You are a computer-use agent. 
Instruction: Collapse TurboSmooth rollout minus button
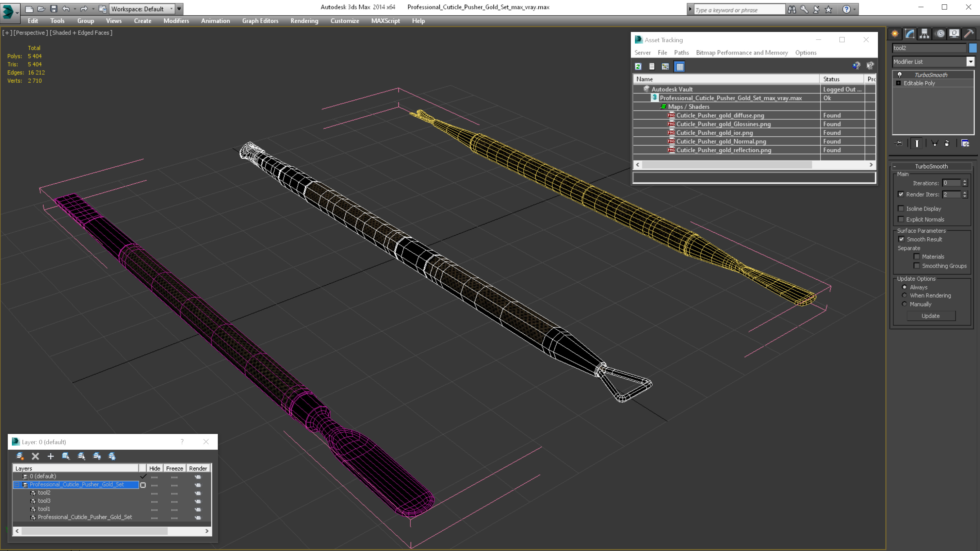coord(895,166)
